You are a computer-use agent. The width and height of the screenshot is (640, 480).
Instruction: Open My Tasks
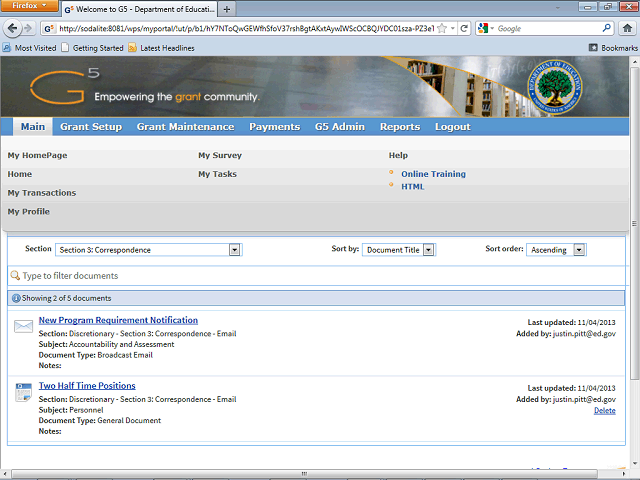tap(218, 174)
